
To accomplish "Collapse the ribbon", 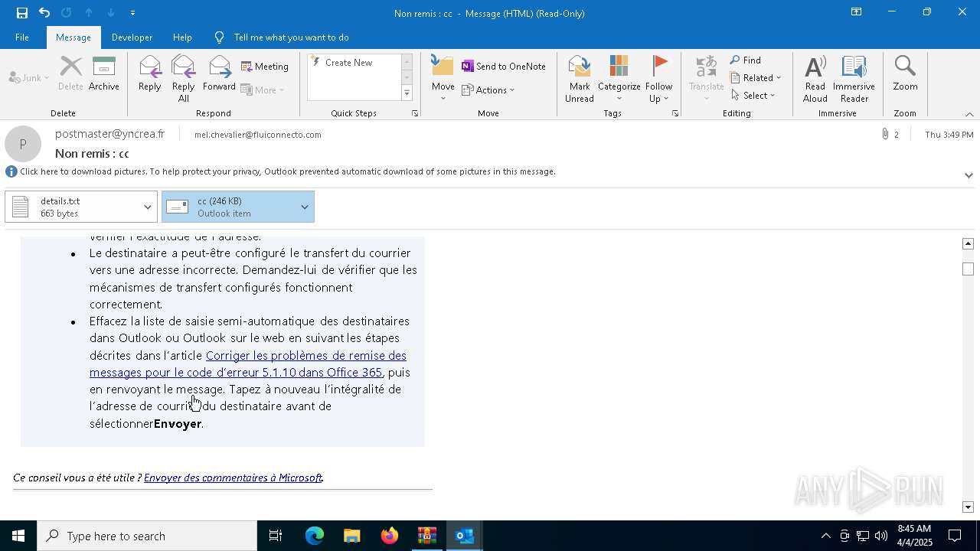I will click(x=969, y=114).
